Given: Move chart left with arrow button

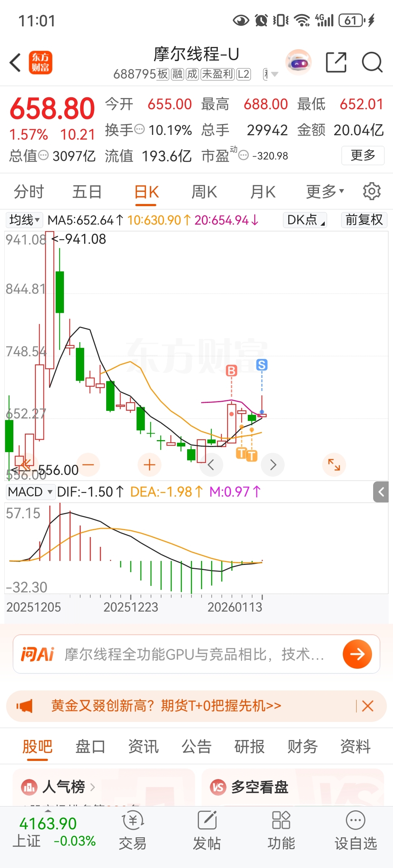Looking at the screenshot, I should tap(211, 464).
